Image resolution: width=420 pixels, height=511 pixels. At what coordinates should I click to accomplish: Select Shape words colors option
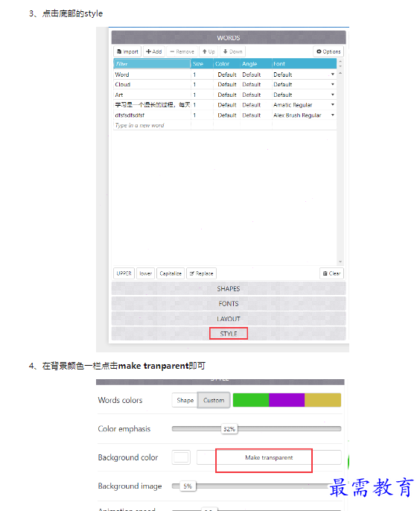tap(185, 400)
